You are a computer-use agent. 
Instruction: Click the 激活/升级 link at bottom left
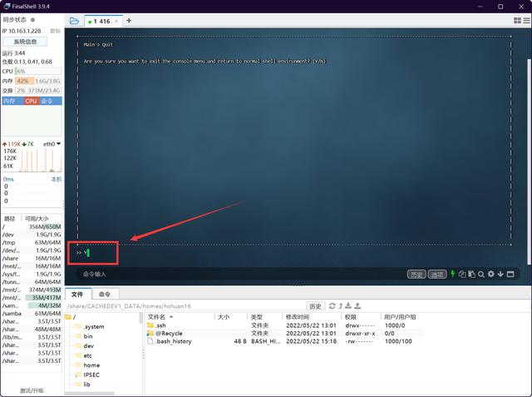click(32, 390)
